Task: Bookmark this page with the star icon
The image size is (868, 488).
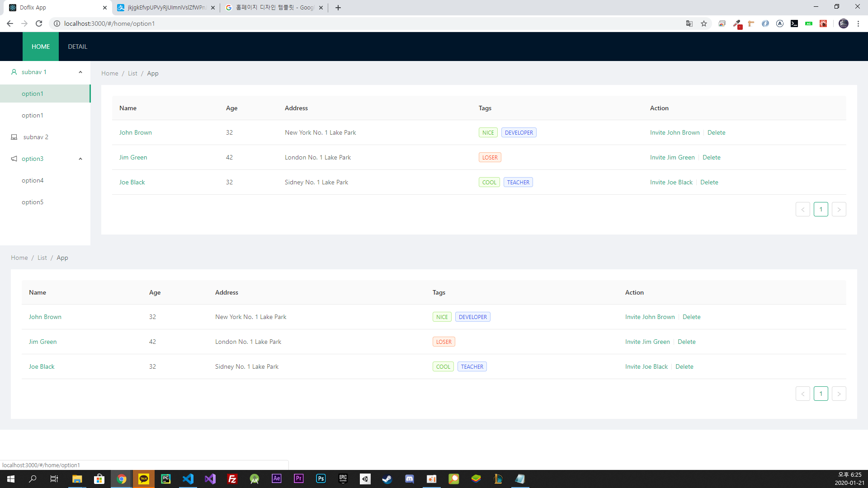Action: [704, 23]
